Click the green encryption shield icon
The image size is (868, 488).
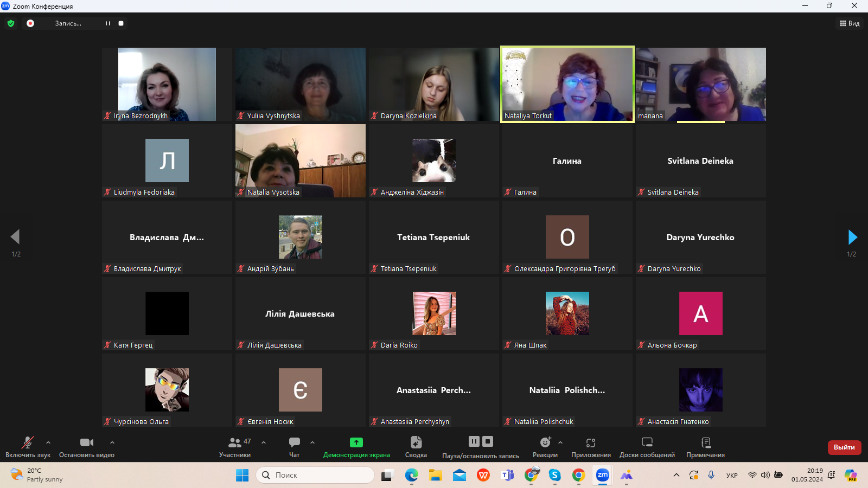click(x=11, y=23)
